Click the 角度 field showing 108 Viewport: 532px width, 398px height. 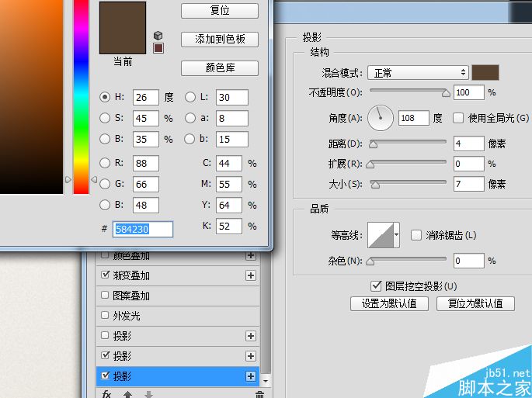tap(414, 118)
